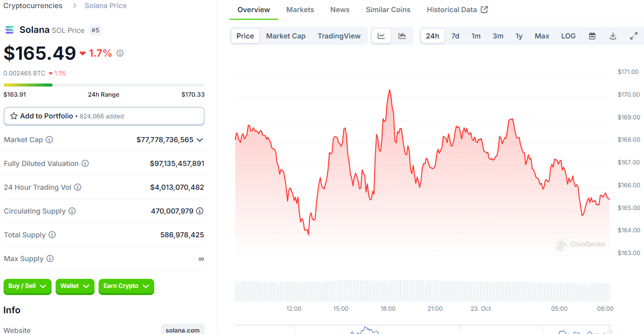Image resolution: width=644 pixels, height=334 pixels.
Task: Click the info icon beside the 1.7% change
Action: pyautogui.click(x=120, y=53)
